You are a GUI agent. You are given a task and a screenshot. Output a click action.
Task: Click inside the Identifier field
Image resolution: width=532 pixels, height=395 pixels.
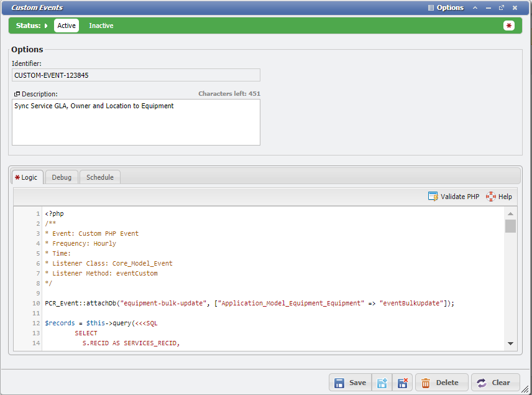point(137,75)
